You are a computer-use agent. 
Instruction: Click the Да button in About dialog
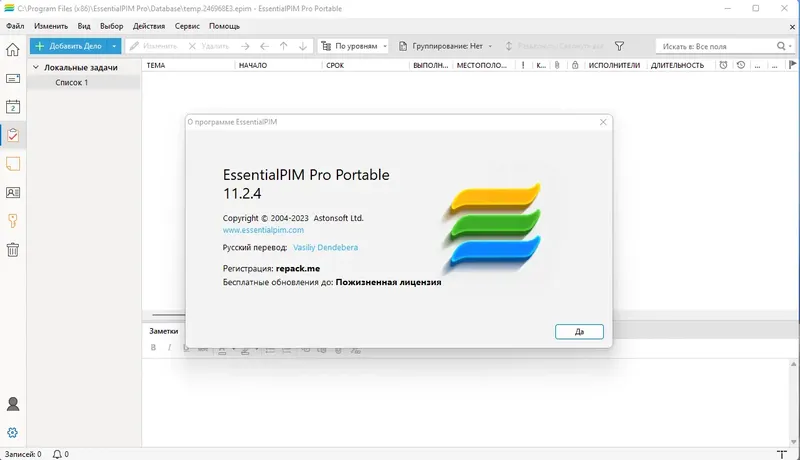coord(579,331)
